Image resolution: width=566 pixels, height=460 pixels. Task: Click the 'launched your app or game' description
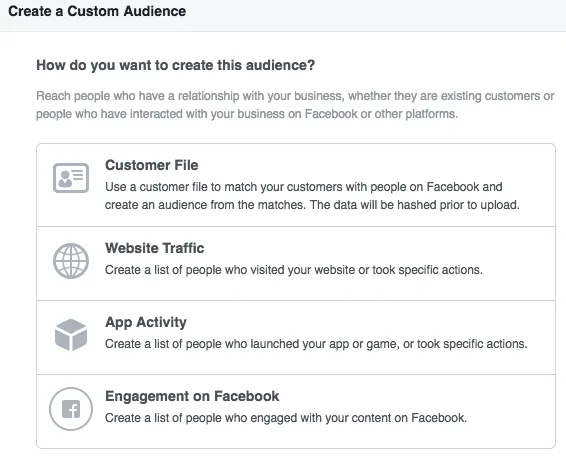[x=316, y=344]
